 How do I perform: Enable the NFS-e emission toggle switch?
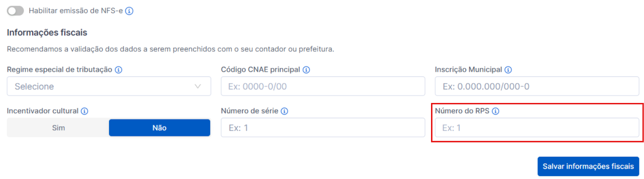click(x=15, y=11)
